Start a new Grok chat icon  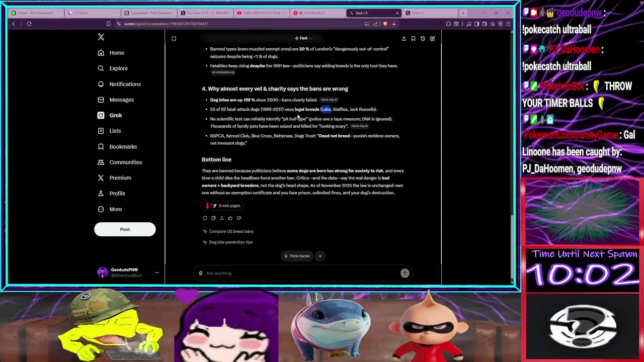coord(432,38)
